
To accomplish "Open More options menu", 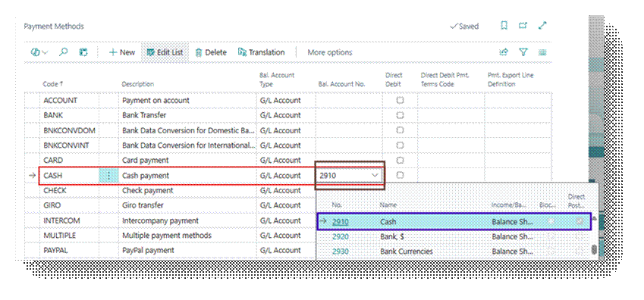I will tap(330, 52).
